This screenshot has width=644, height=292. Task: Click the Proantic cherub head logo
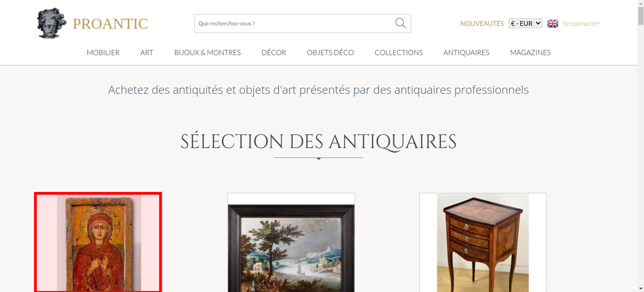point(52,23)
